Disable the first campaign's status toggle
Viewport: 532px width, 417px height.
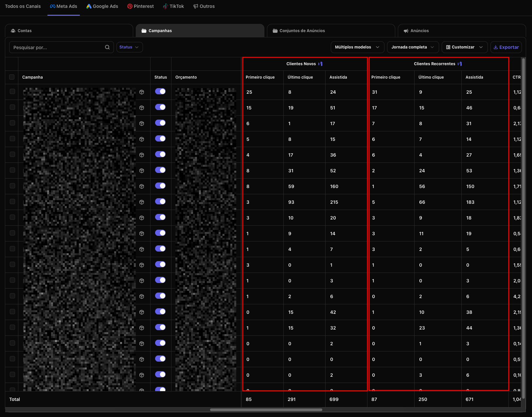160,91
